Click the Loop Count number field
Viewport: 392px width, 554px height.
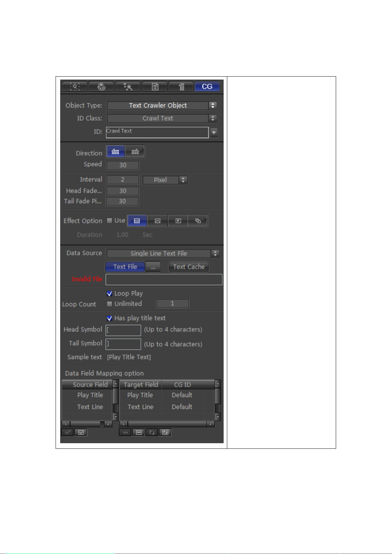pyautogui.click(x=173, y=303)
